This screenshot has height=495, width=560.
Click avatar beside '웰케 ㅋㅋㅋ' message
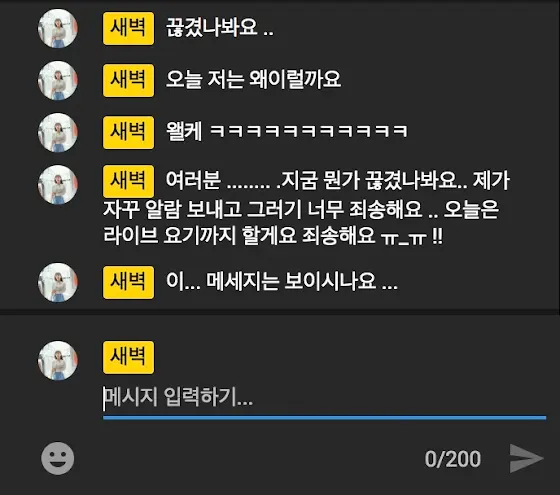[x=58, y=132]
